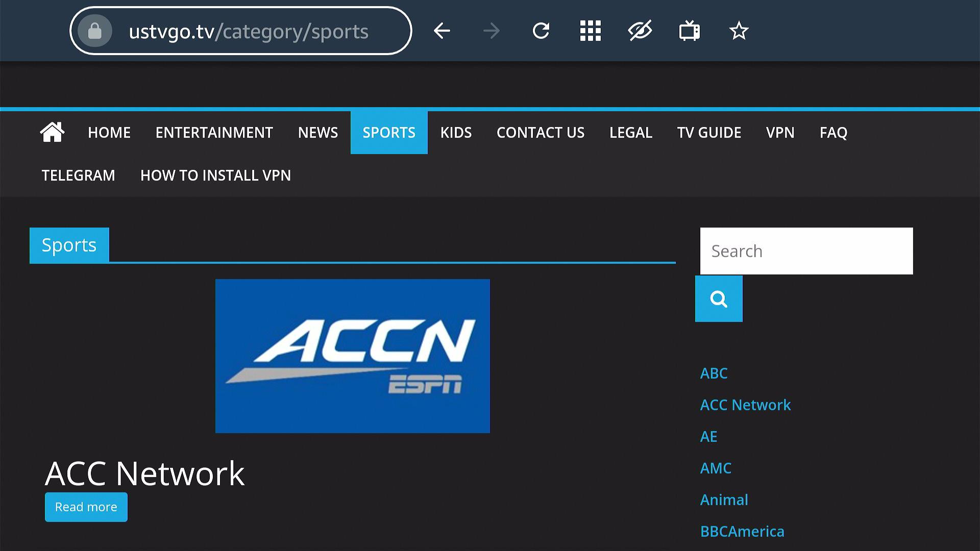980x551 pixels.
Task: Bookmark page with the star icon
Action: coord(739,31)
